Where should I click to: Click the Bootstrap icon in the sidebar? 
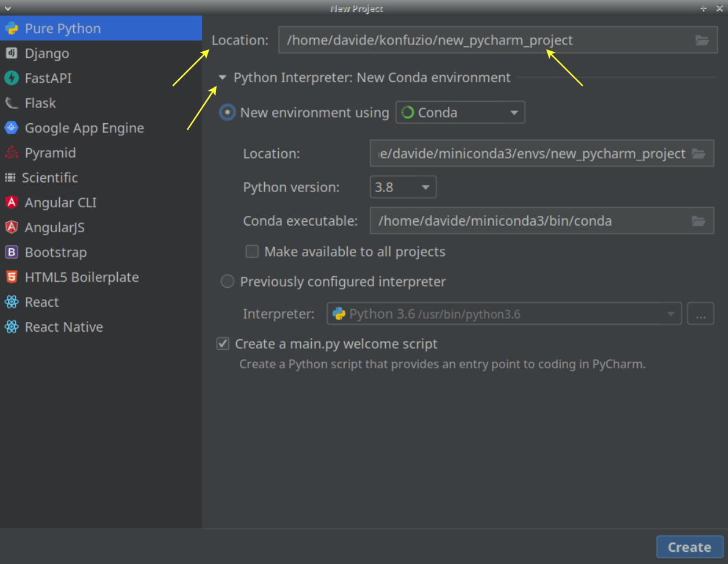click(x=12, y=252)
